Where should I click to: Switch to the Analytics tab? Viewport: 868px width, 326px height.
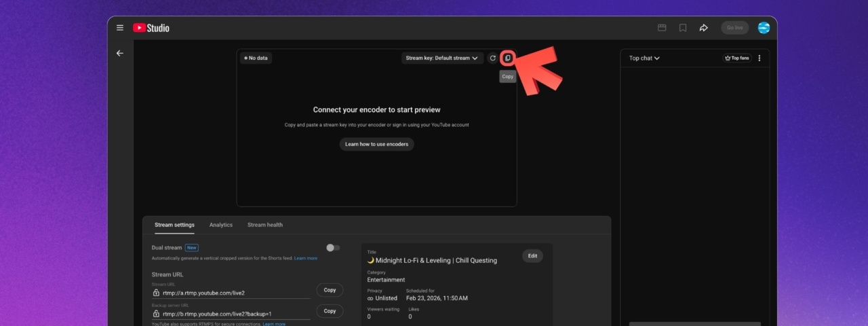[x=220, y=225]
